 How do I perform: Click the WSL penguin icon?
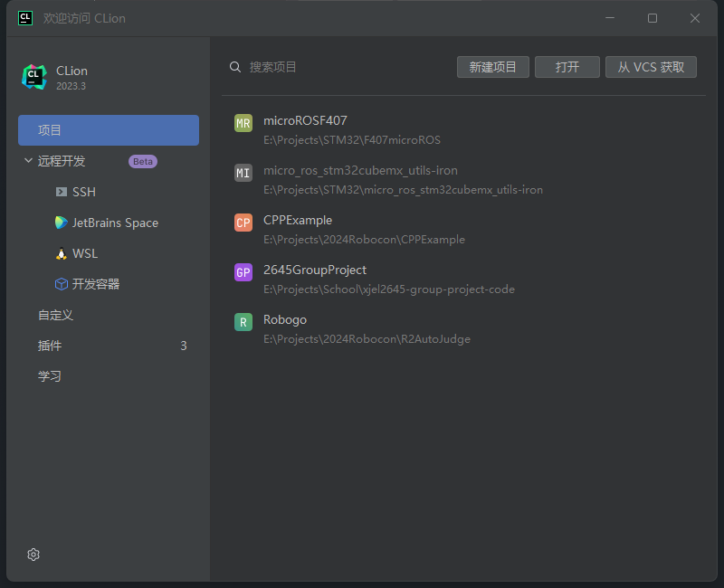(62, 253)
